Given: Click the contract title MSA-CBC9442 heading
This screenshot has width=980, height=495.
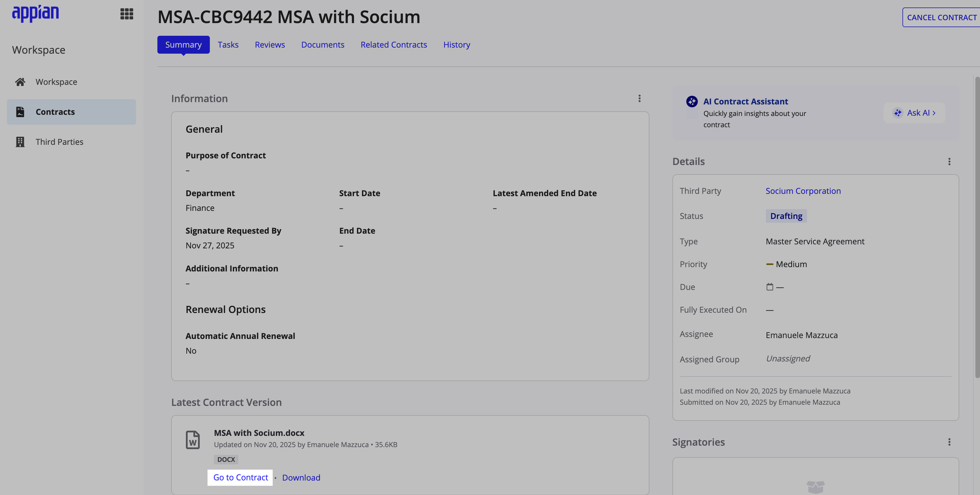Looking at the screenshot, I should point(289,17).
